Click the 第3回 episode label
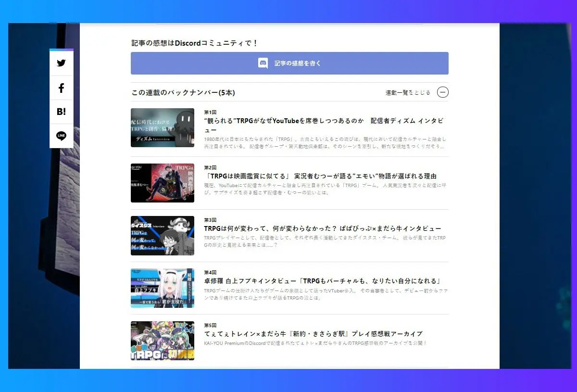The width and height of the screenshot is (577, 392). coord(210,220)
